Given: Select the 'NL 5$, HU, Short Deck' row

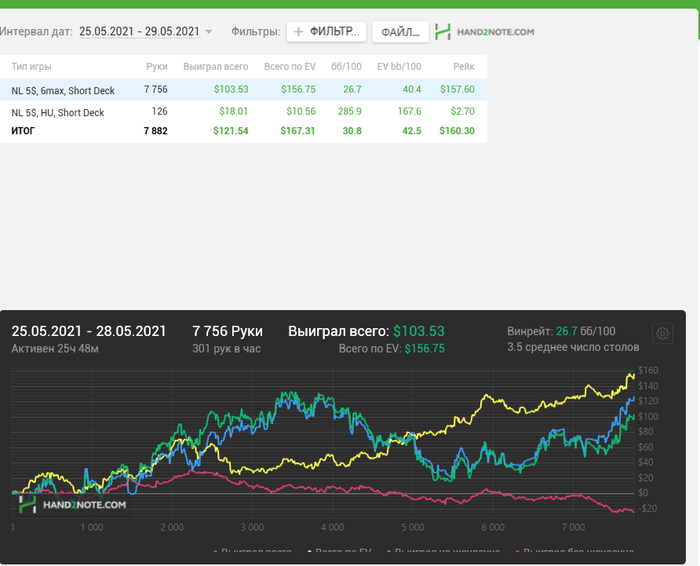Looking at the screenshot, I should tap(58, 112).
